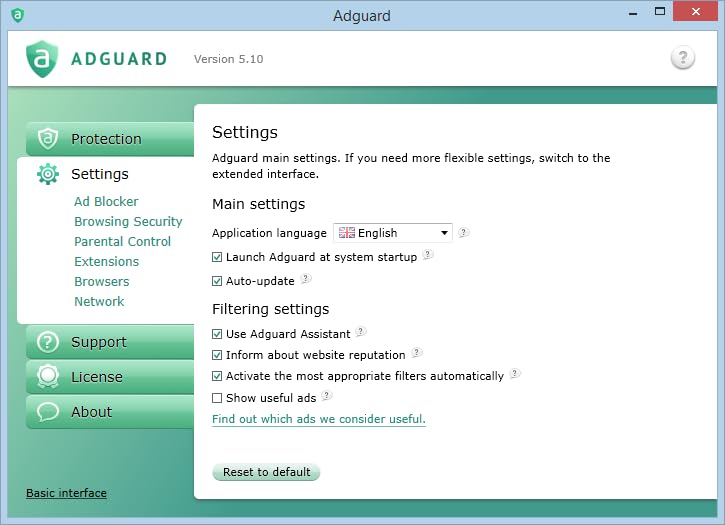
Task: Open Browsers settings
Action: tap(102, 281)
